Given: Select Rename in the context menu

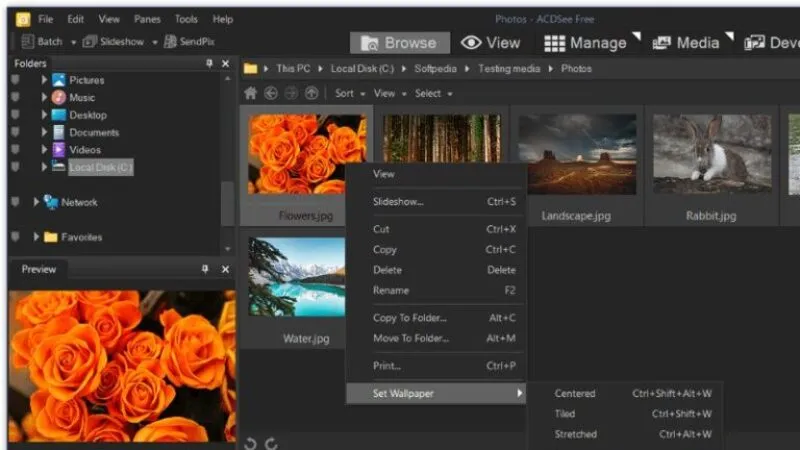Looking at the screenshot, I should pyautogui.click(x=390, y=290).
